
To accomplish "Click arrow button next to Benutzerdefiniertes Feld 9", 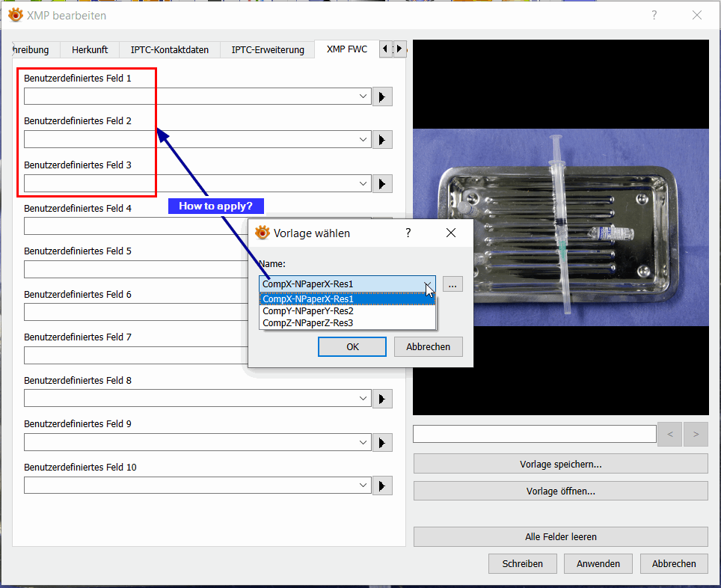I will coord(382,443).
